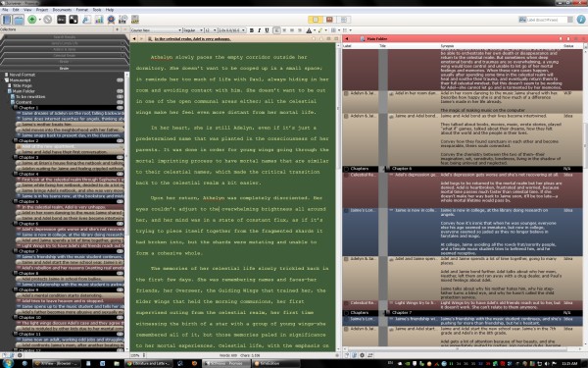
Task: Open the View menu
Action: (x=27, y=10)
